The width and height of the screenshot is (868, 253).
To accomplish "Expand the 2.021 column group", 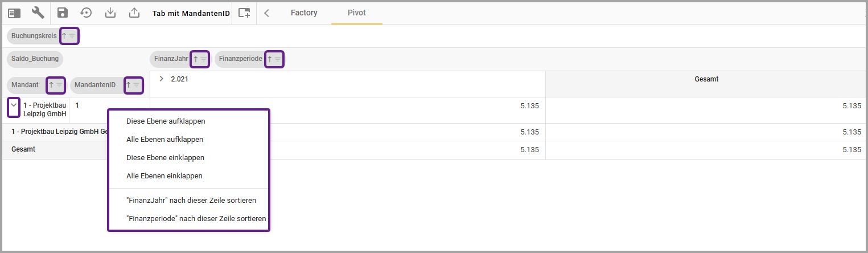I will (162, 79).
